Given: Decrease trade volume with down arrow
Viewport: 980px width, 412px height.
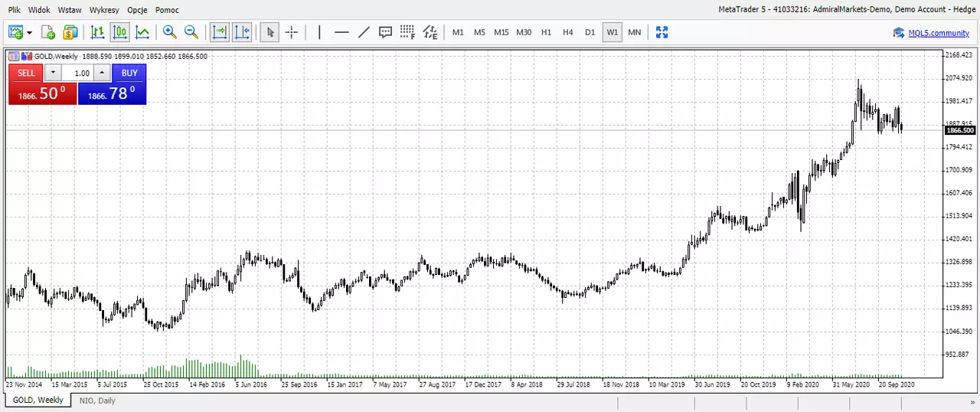Looking at the screenshot, I should 53,73.
